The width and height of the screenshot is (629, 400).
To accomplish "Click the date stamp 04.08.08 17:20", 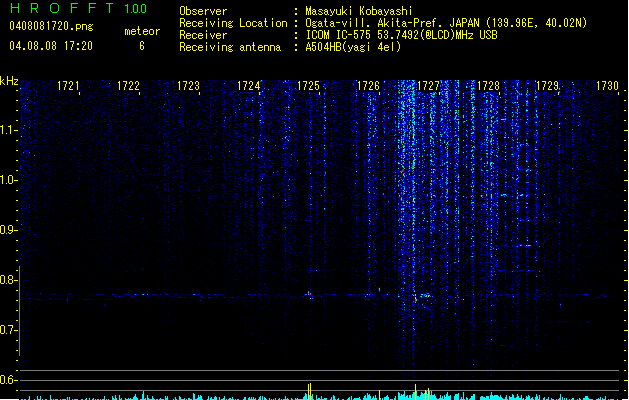I will (x=51, y=46).
